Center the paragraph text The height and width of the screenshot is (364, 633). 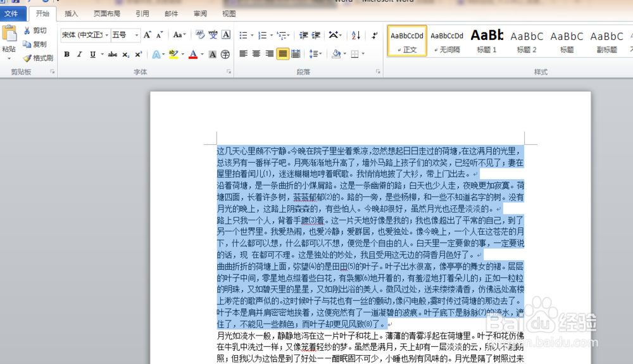(256, 54)
